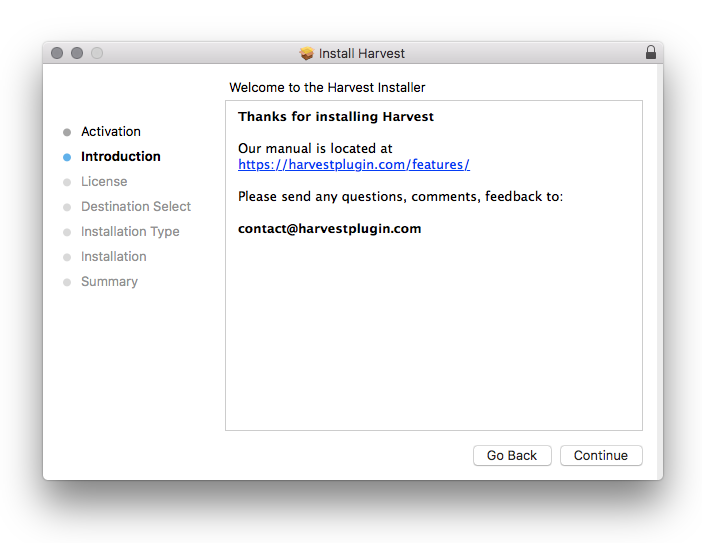Click the Activation step bullet
The width and height of the screenshot is (702, 543).
pyautogui.click(x=67, y=132)
